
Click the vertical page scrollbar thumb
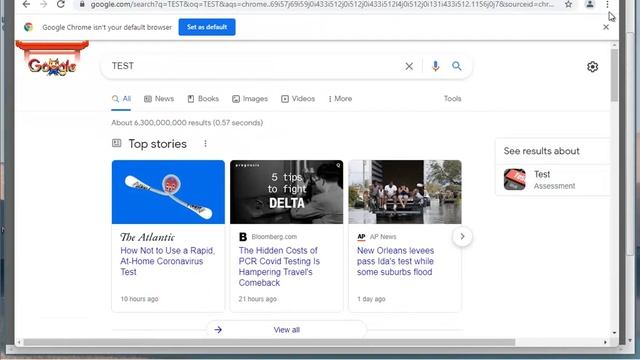(614, 76)
